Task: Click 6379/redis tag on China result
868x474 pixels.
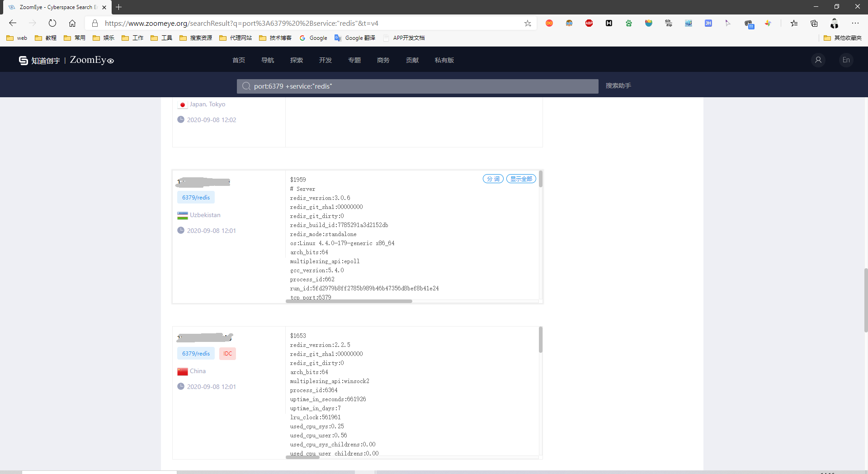Action: 196,354
